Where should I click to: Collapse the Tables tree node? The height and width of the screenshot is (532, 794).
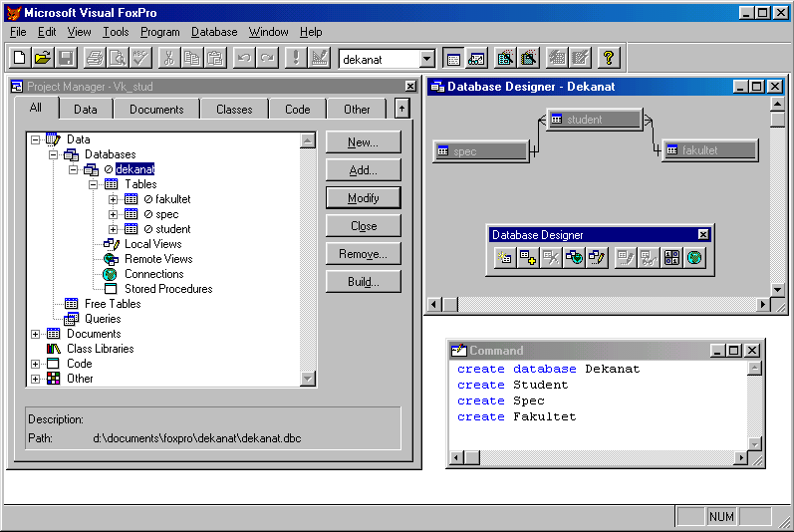(94, 184)
